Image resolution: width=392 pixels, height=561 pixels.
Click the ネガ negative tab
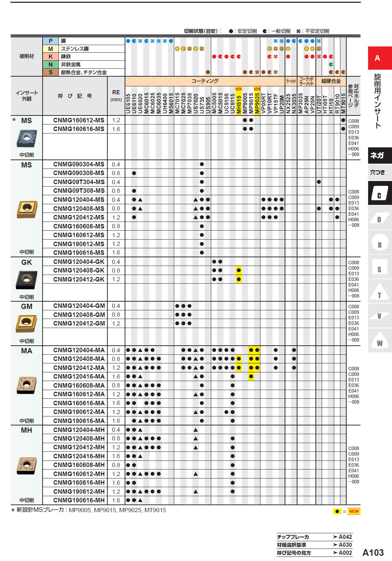click(x=380, y=156)
